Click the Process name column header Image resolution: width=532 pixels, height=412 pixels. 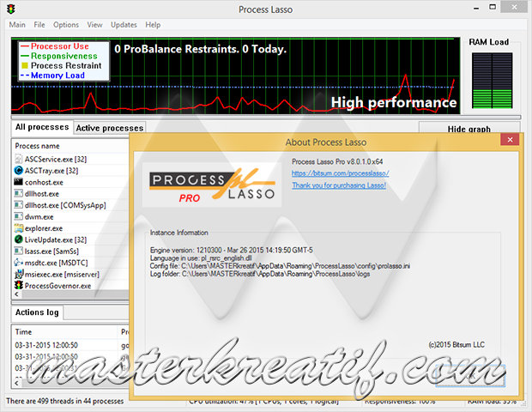point(70,146)
